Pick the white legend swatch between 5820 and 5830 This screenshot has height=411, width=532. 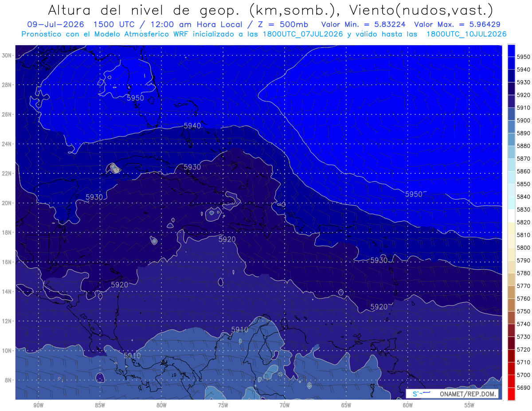(x=511, y=216)
